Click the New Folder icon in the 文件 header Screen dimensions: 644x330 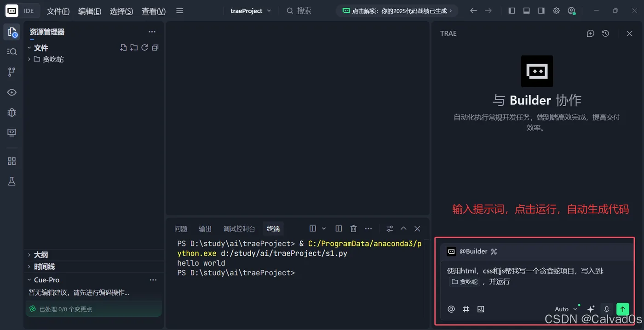[134, 47]
